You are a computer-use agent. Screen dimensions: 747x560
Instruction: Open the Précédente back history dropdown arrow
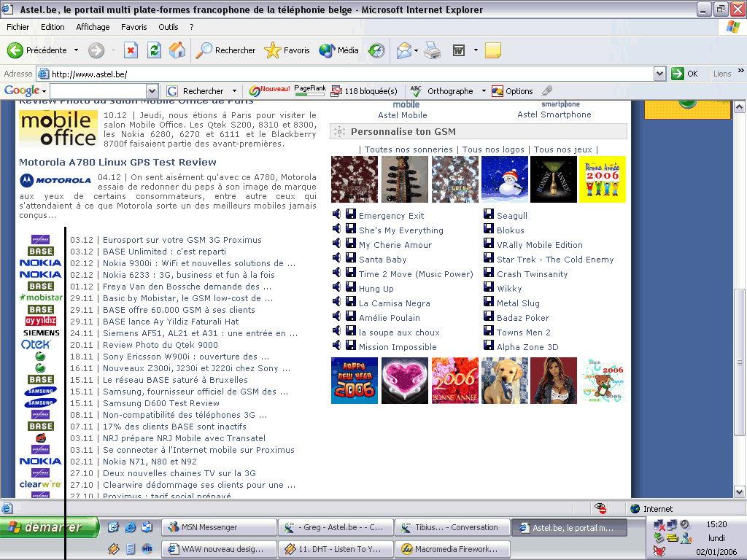[74, 50]
